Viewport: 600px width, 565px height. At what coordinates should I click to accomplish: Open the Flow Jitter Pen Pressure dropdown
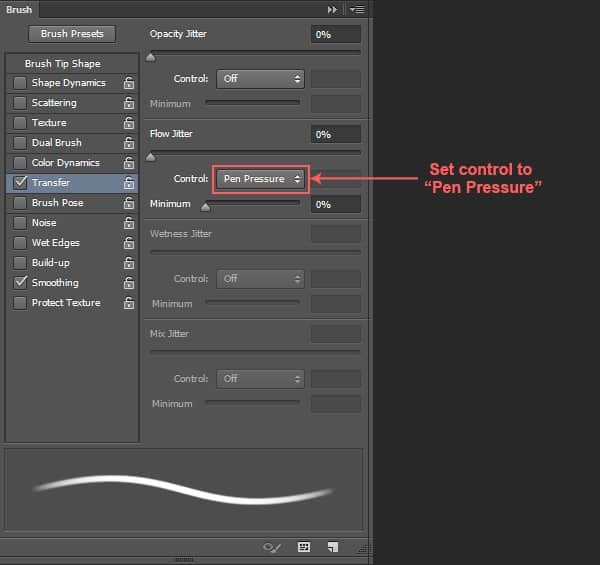click(x=260, y=179)
